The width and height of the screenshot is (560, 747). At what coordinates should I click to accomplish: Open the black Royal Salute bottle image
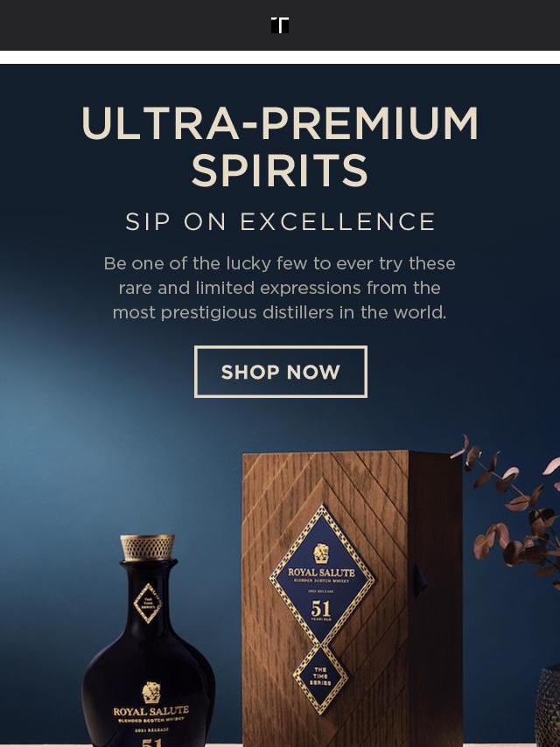point(148,641)
